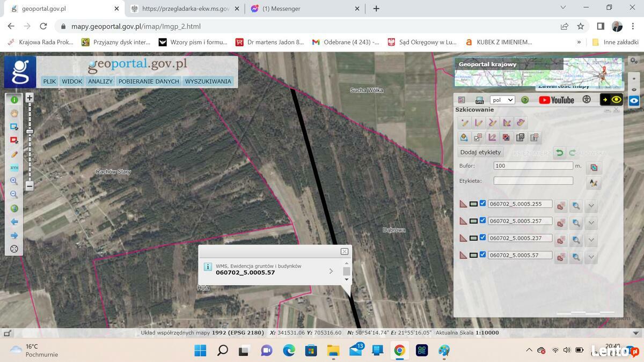Click the redo green arrow
This screenshot has height=362, width=644.
click(573, 153)
